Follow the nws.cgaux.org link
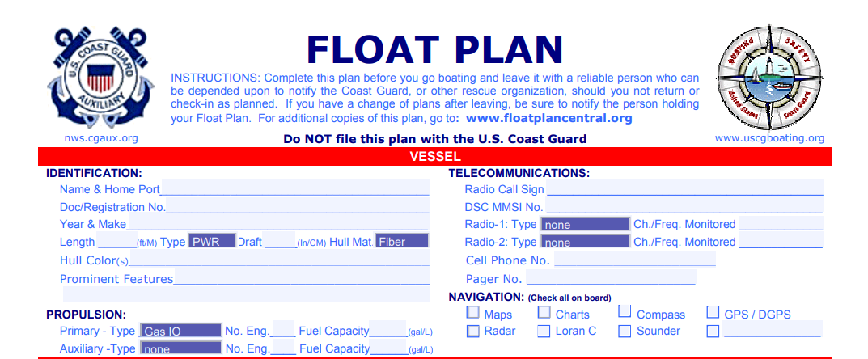Screen dimensions: 868x359 [101, 138]
